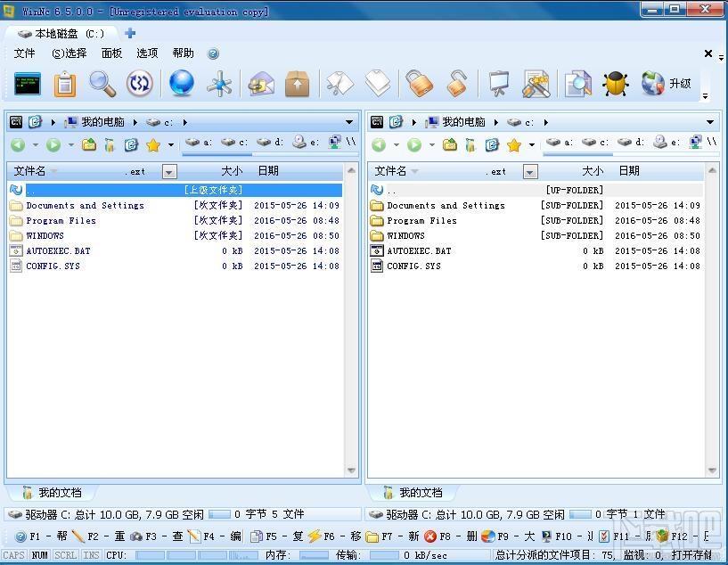Click the closed padlock encrypt icon

click(x=419, y=84)
